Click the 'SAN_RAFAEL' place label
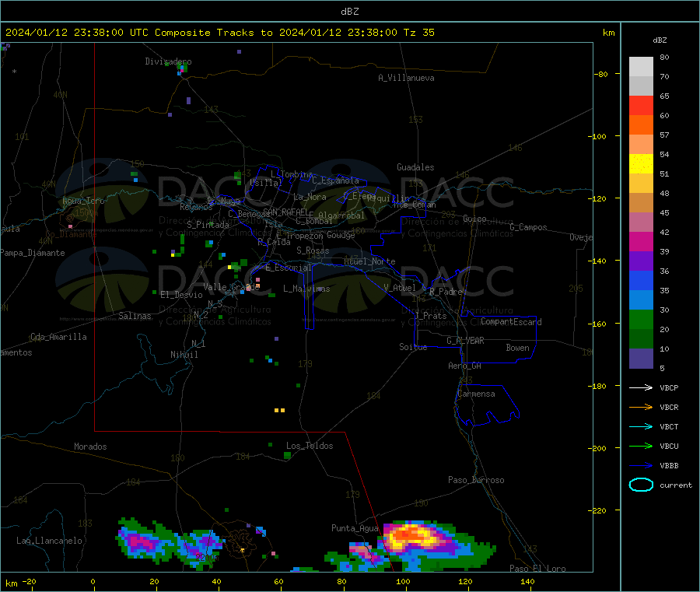Image resolution: width=700 pixels, height=592 pixels. coord(285,212)
